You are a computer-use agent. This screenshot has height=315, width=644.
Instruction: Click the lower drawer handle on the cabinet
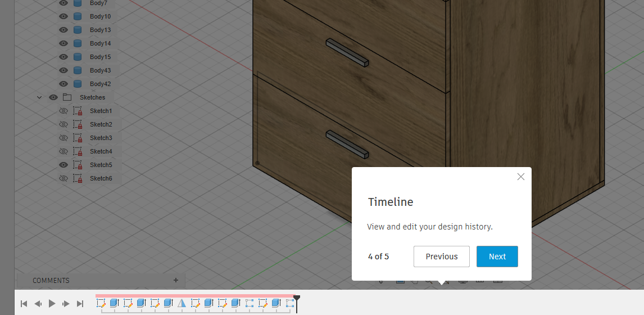point(347,145)
